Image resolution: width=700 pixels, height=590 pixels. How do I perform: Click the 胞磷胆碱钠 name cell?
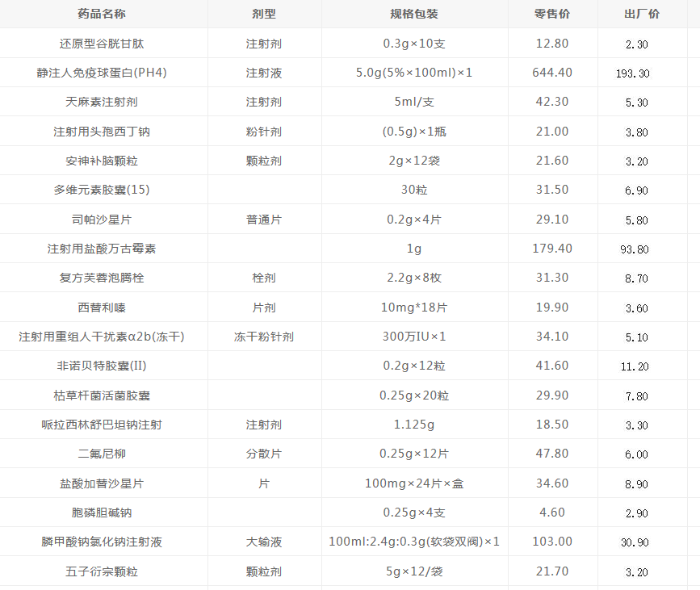pyautogui.click(x=102, y=513)
